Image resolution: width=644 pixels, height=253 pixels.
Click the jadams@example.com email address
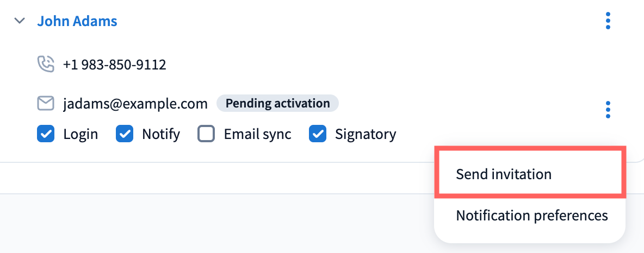click(135, 103)
